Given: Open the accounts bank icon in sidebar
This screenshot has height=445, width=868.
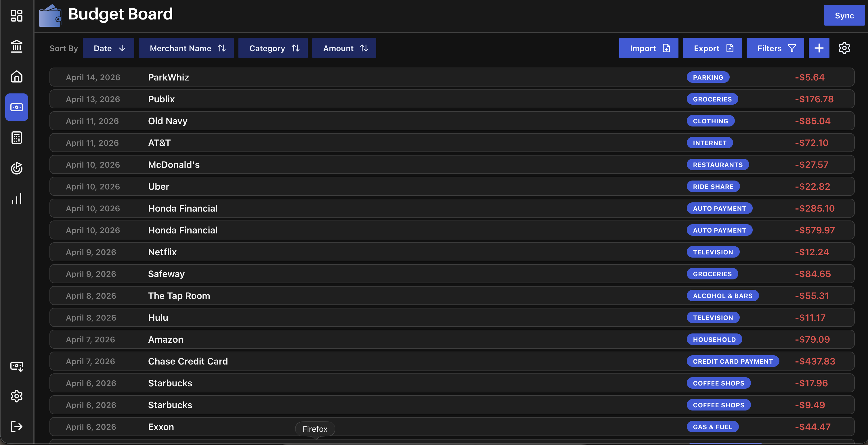Looking at the screenshot, I should (16, 46).
